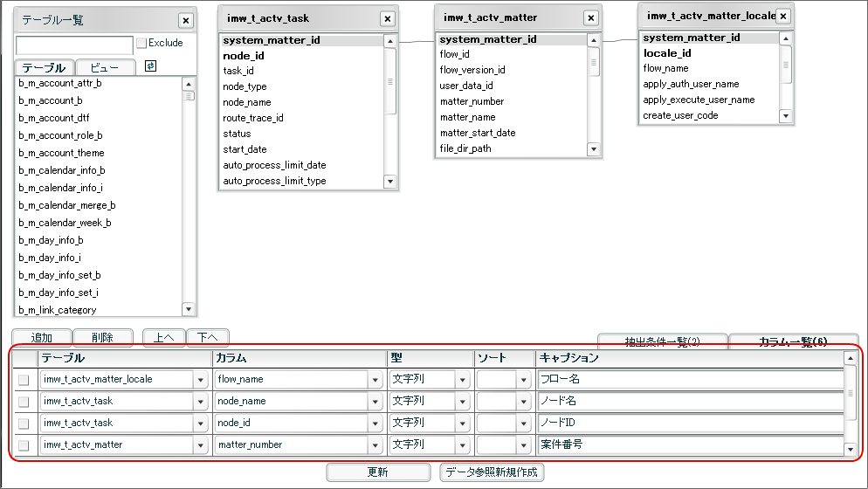The height and width of the screenshot is (489, 868).
Task: Check the matter_number row checkbox
Action: point(24,445)
